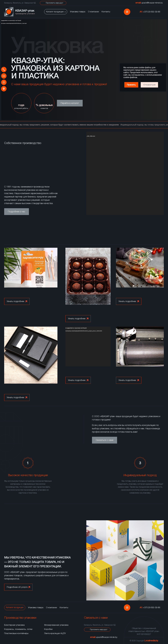Open the Instagram icon in the footer
Screen dimensions: 168x644
[127, 607]
